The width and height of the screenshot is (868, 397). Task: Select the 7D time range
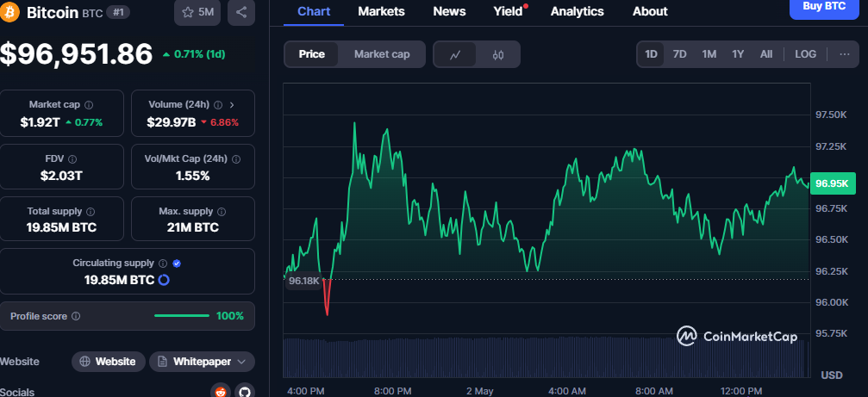pos(680,54)
